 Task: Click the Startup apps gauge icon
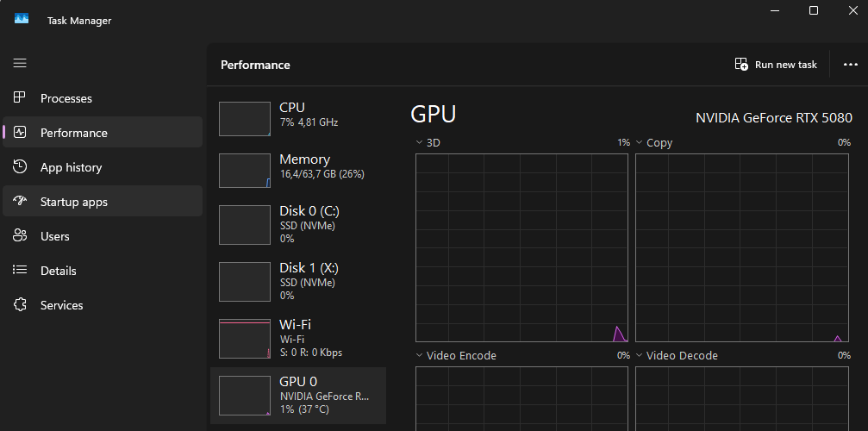[20, 201]
